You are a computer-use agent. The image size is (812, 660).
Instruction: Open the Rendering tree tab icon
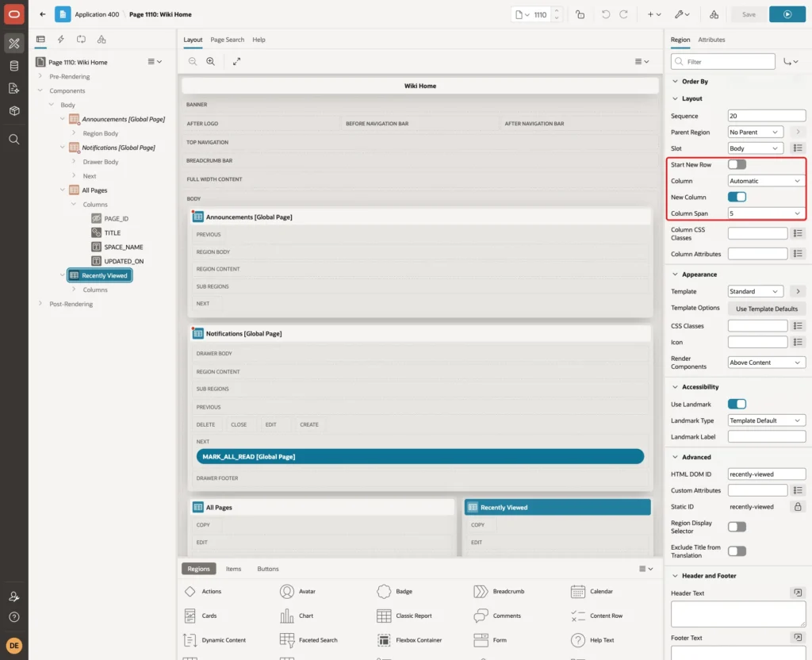coord(40,40)
